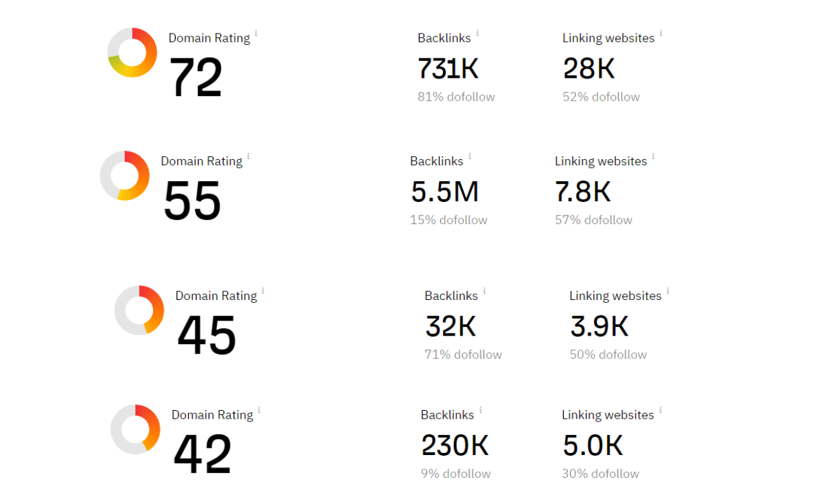The image size is (827, 504).
Task: Click info icon by Linking websites 3.9K
Action: coord(668,291)
